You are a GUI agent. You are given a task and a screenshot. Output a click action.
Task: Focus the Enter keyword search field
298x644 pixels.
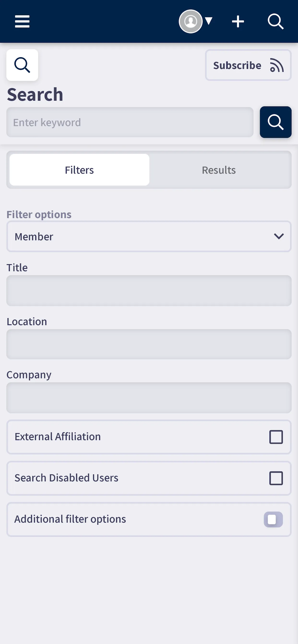click(x=130, y=122)
